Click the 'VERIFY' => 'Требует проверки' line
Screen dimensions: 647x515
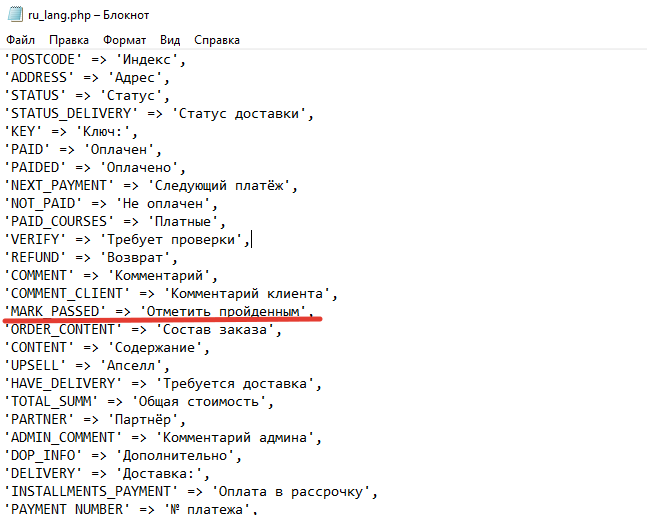pyautogui.click(x=127, y=240)
